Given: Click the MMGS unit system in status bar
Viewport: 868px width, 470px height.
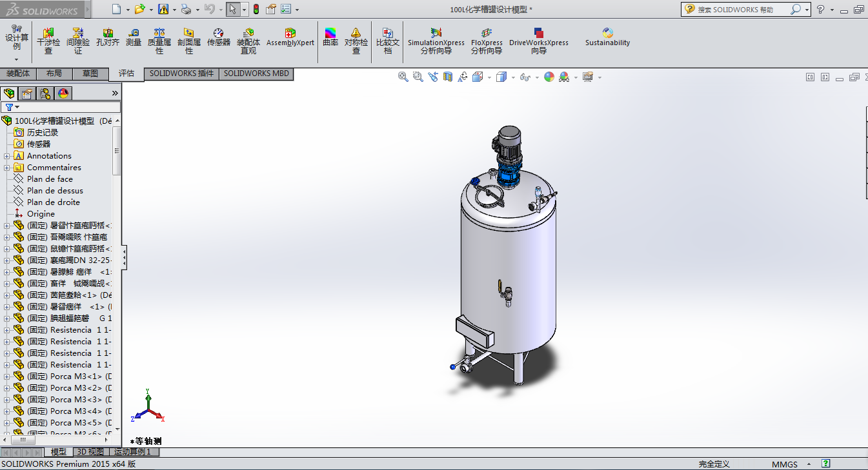Looking at the screenshot, I should pos(784,464).
